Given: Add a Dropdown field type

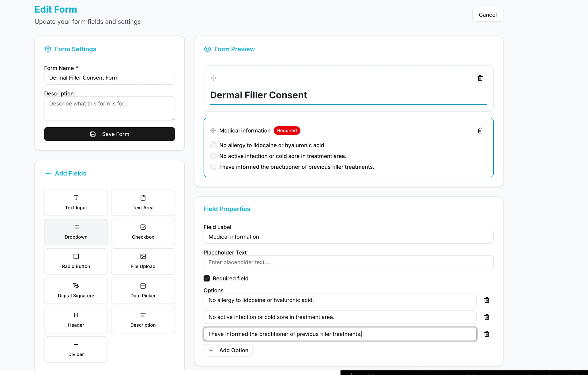Looking at the screenshot, I should [76, 232].
